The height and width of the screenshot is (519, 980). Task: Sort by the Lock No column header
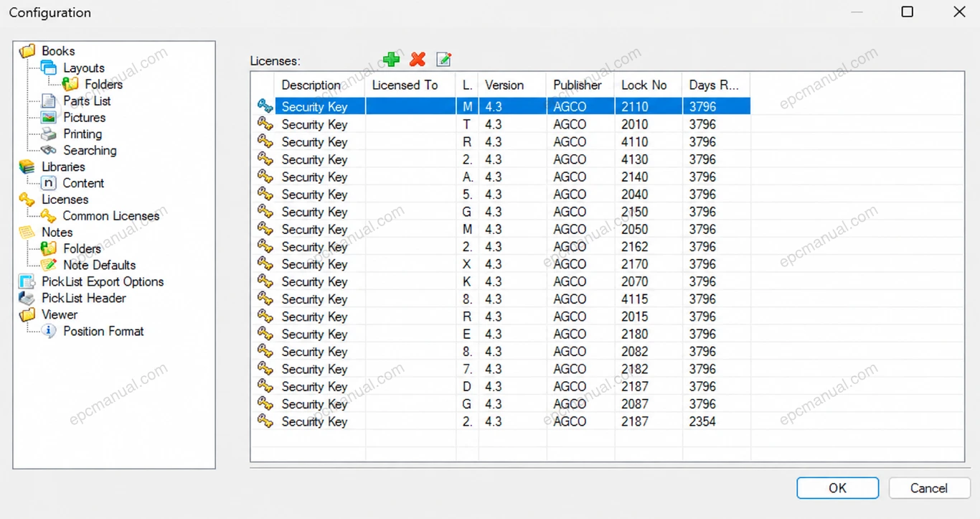[x=649, y=85]
